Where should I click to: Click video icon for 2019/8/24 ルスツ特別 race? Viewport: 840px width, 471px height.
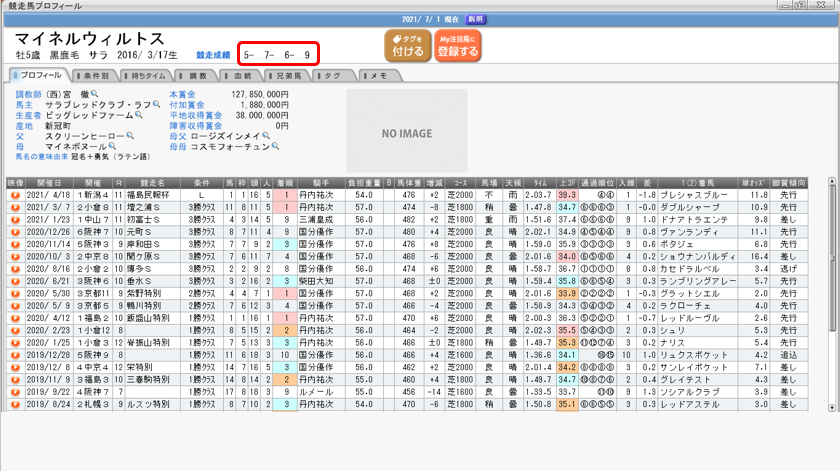[x=15, y=405]
